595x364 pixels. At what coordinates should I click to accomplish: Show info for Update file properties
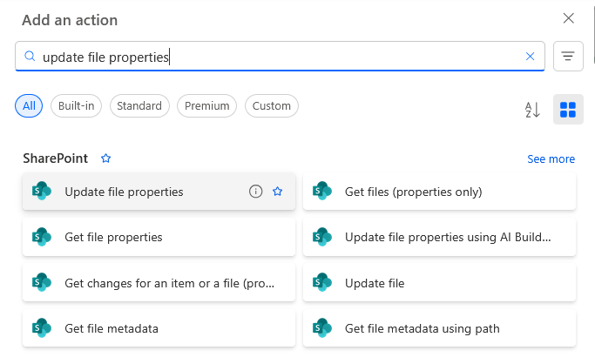point(255,192)
